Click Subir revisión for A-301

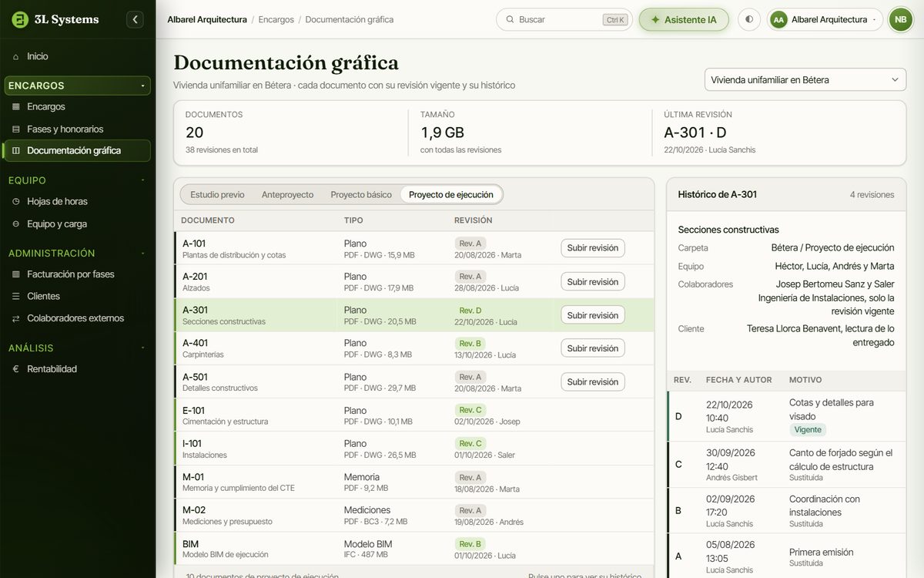pyautogui.click(x=592, y=314)
